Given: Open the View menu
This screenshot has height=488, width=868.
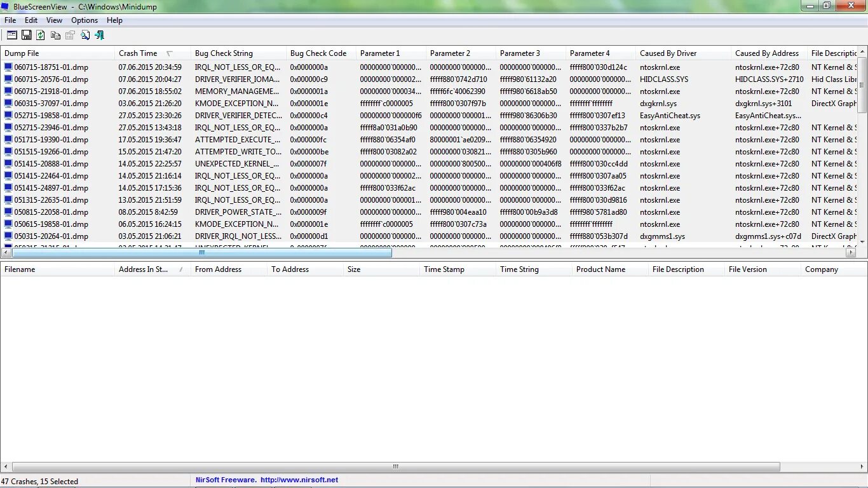Looking at the screenshot, I should click(54, 20).
